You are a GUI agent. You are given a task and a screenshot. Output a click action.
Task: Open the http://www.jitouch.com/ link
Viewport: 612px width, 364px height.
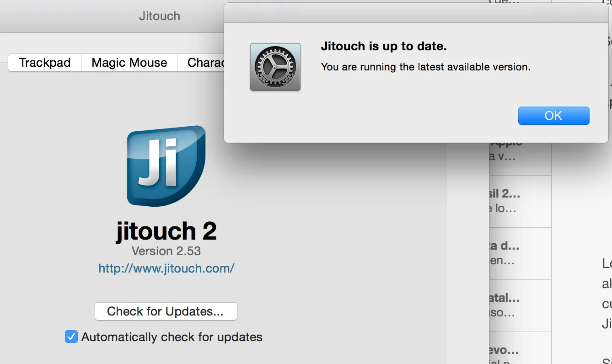click(x=166, y=268)
